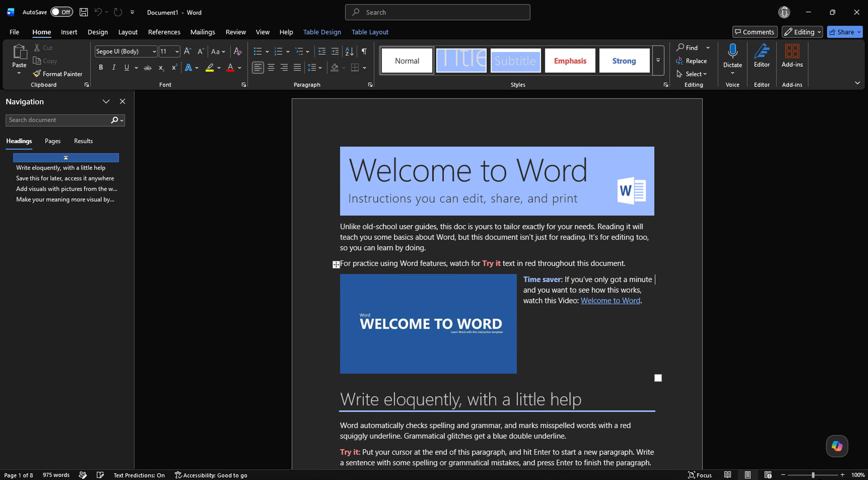Apply superscript formatting
Image resolution: width=868 pixels, height=480 pixels.
[174, 68]
